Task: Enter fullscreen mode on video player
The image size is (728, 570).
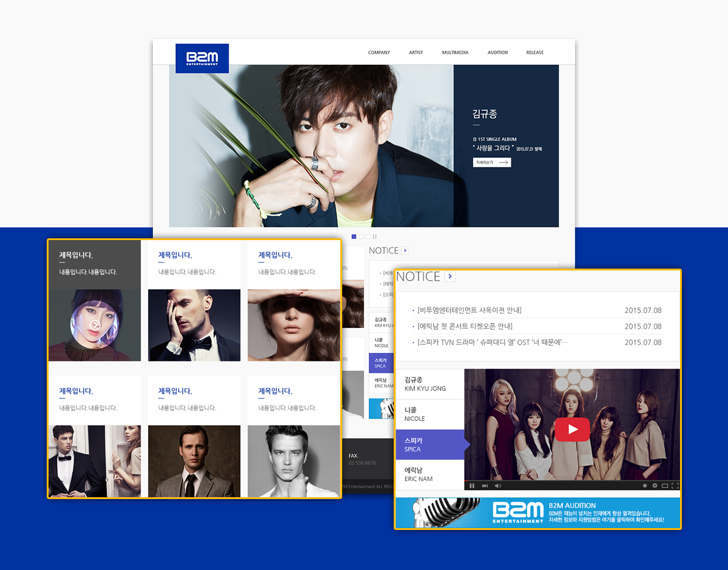Action: 675,486
